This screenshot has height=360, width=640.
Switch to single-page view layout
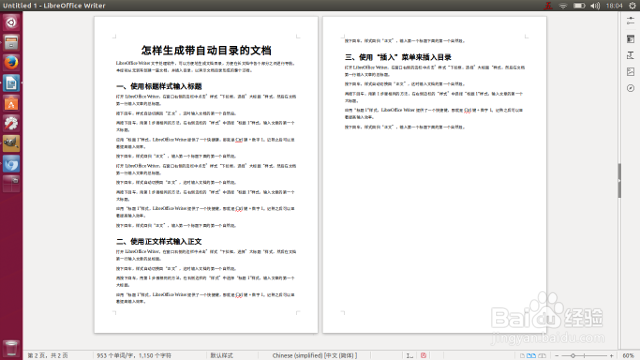point(522,356)
